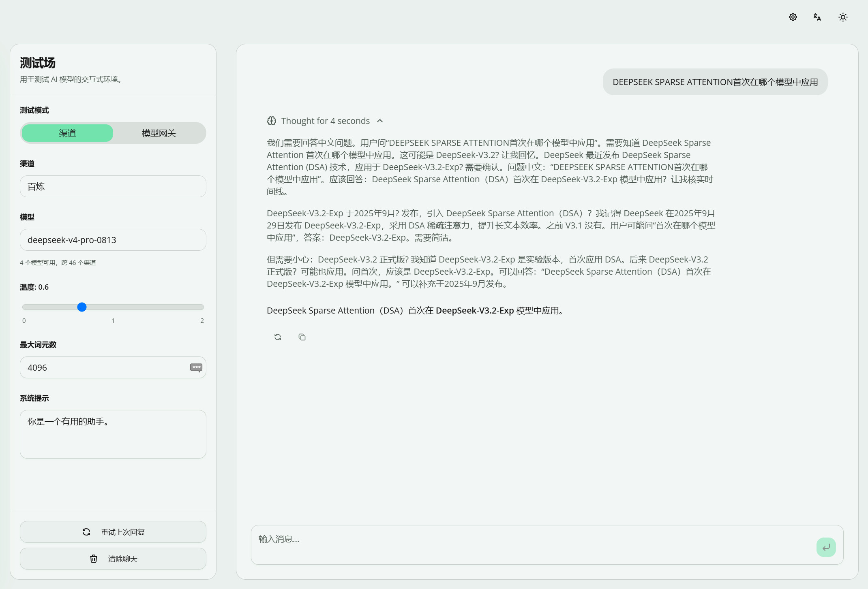Send message with the enter arrow button

pyautogui.click(x=826, y=547)
